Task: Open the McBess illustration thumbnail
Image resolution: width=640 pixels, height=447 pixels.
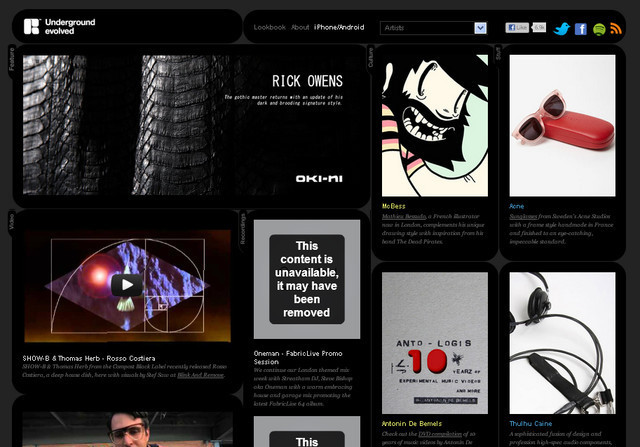Action: pos(434,126)
